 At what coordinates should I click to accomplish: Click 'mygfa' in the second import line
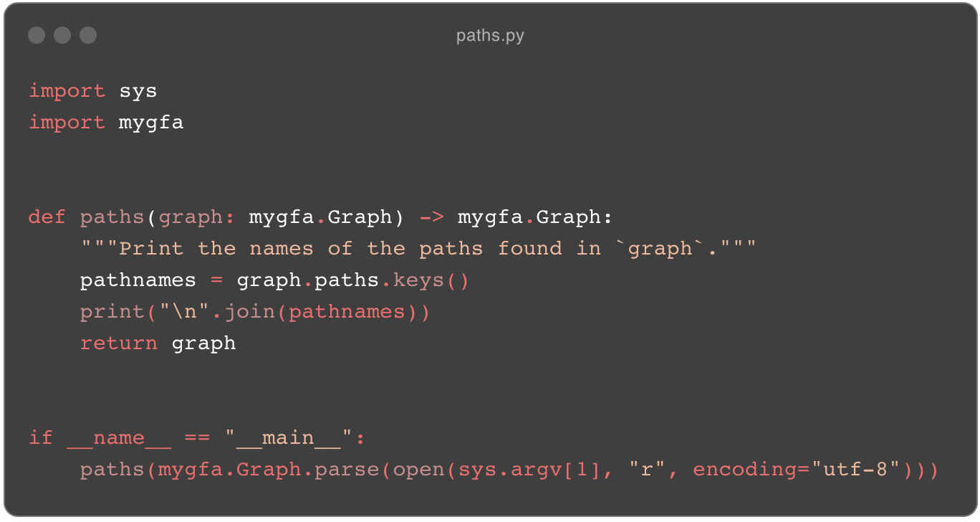[151, 123]
